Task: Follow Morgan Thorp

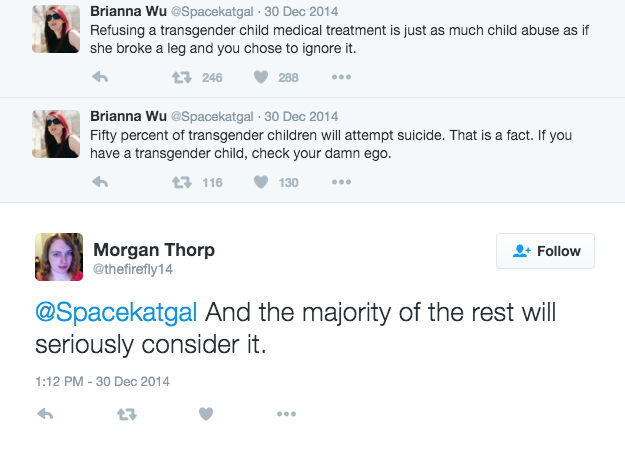Action: pyautogui.click(x=545, y=251)
